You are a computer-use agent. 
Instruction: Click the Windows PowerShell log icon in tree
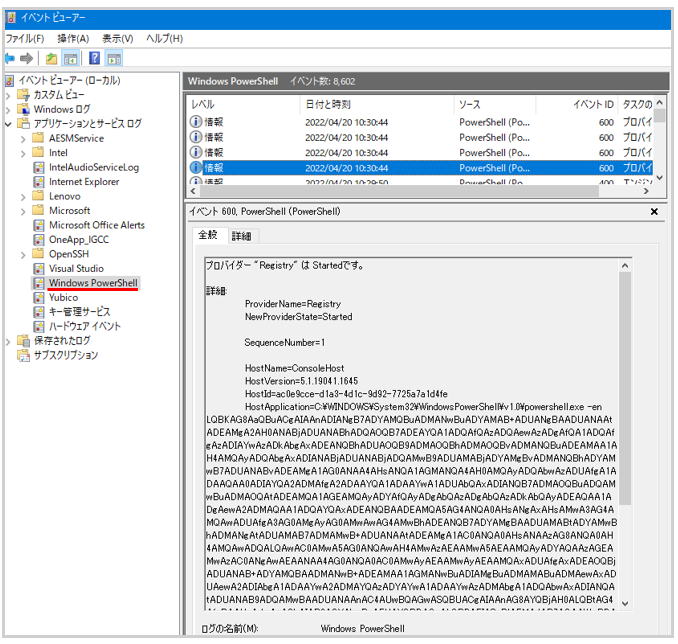[x=39, y=283]
